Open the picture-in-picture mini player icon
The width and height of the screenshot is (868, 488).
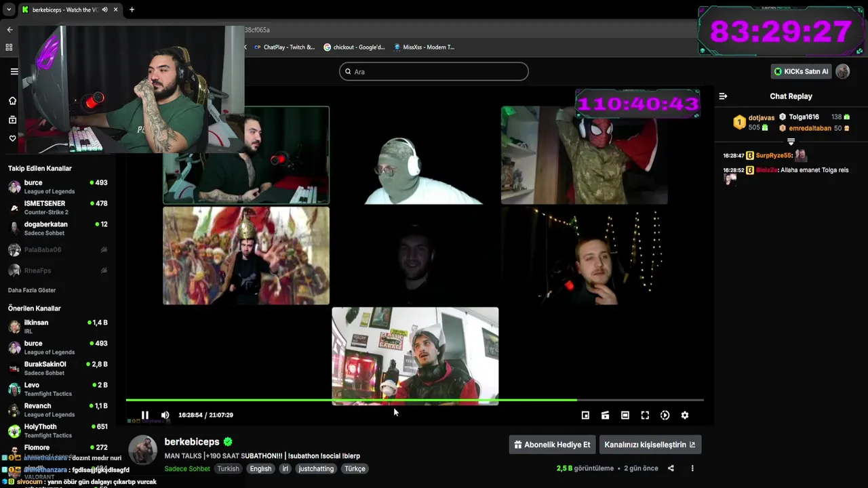click(x=585, y=415)
